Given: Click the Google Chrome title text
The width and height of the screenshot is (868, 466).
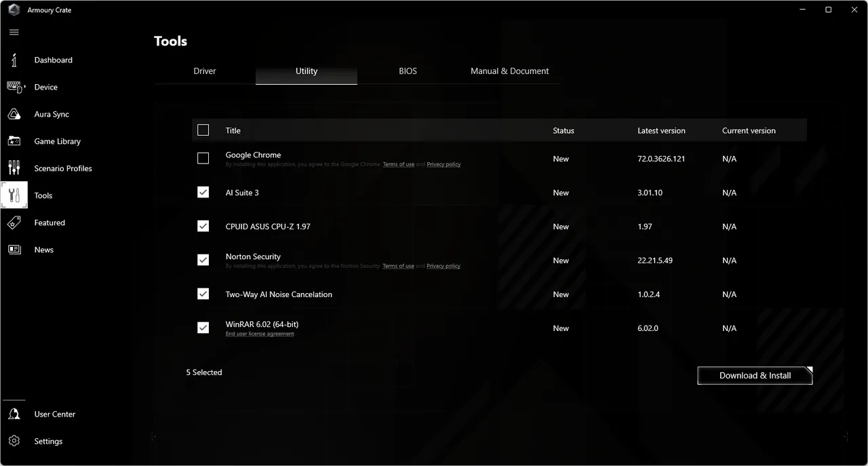Looking at the screenshot, I should tap(253, 155).
